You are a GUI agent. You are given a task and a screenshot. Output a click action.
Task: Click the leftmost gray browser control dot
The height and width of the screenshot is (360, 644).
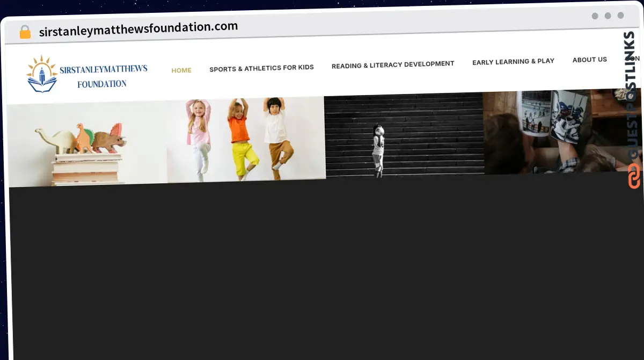(x=595, y=16)
